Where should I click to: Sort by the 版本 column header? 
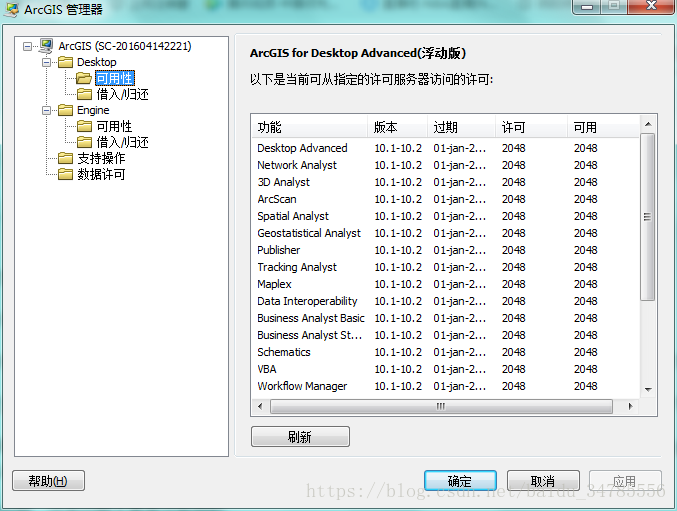397,127
